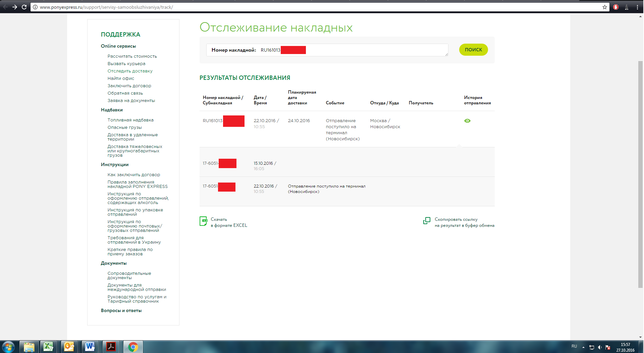
Task: Open Доставка в удаленные территории link
Action: pos(132,137)
